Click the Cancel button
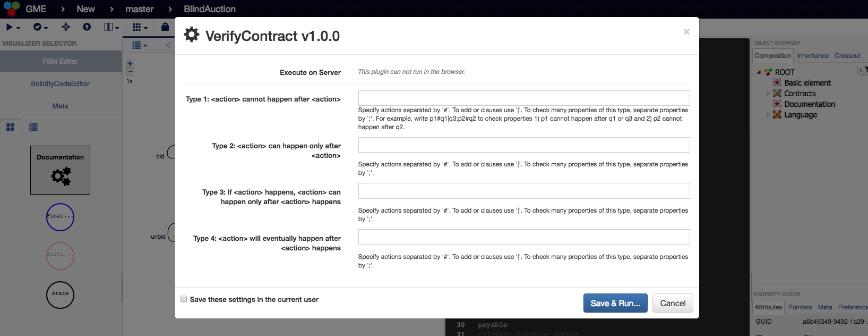This screenshot has width=868, height=336. point(673,303)
